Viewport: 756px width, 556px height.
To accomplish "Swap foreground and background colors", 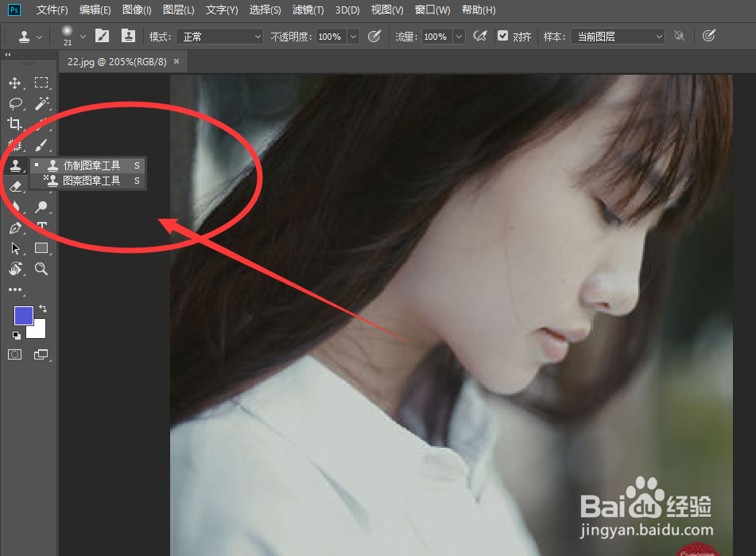I will pos(43,308).
